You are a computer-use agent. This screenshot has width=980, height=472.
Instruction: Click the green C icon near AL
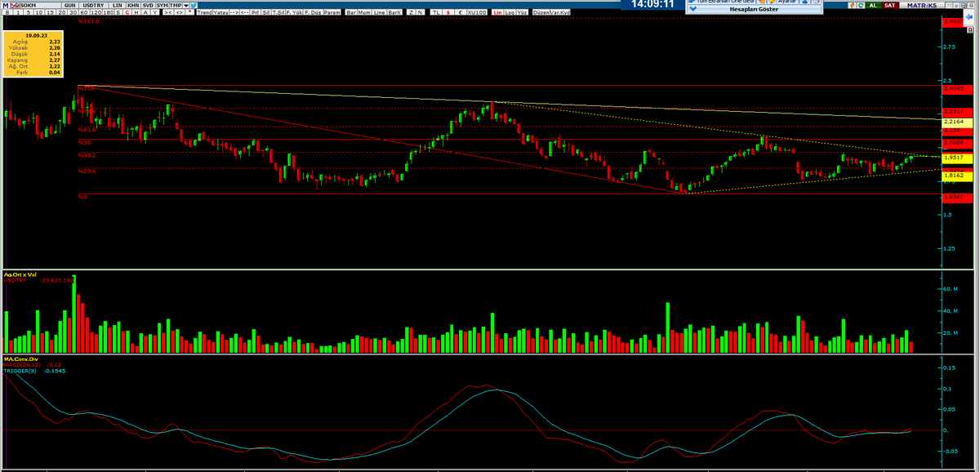tap(860, 5)
